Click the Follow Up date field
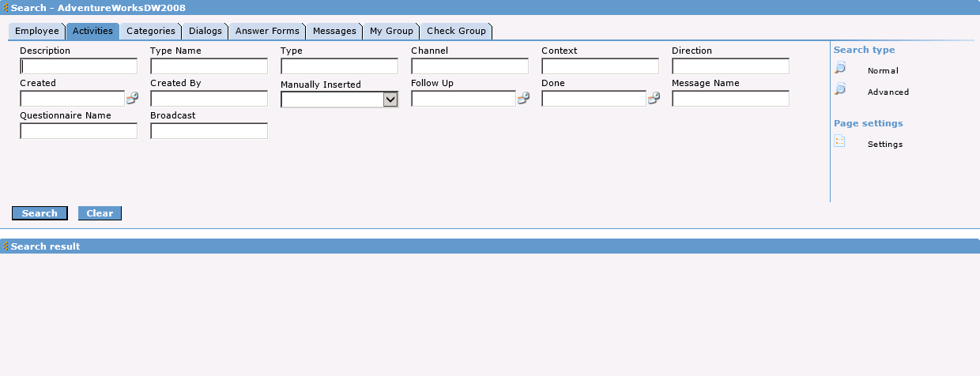Screen dimensions: 980x376 click(463, 99)
